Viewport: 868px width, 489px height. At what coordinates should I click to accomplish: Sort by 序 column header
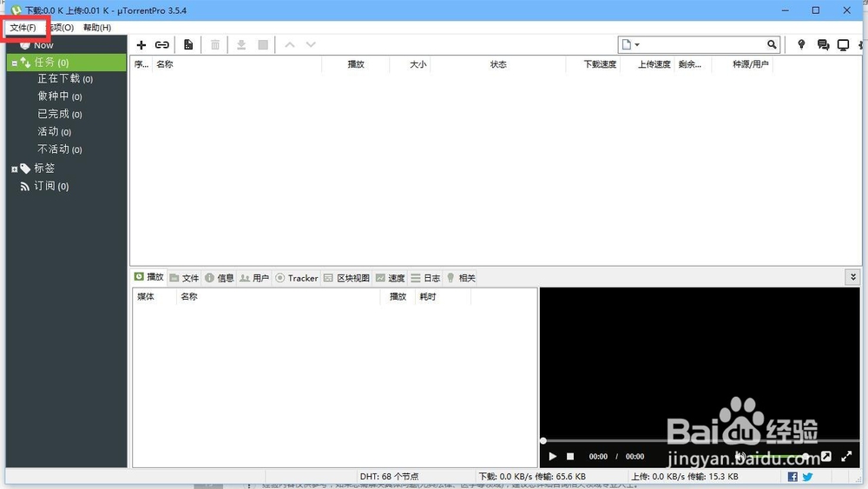coord(141,64)
